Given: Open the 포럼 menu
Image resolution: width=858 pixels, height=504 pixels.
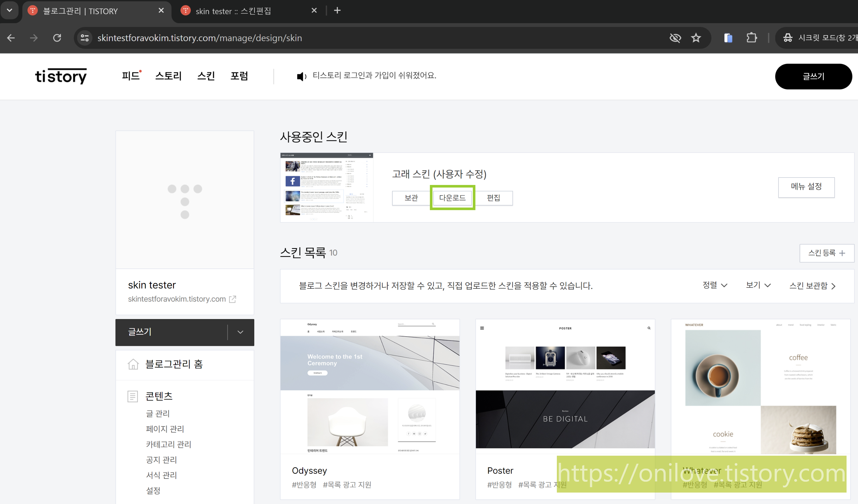Looking at the screenshot, I should [x=239, y=75].
